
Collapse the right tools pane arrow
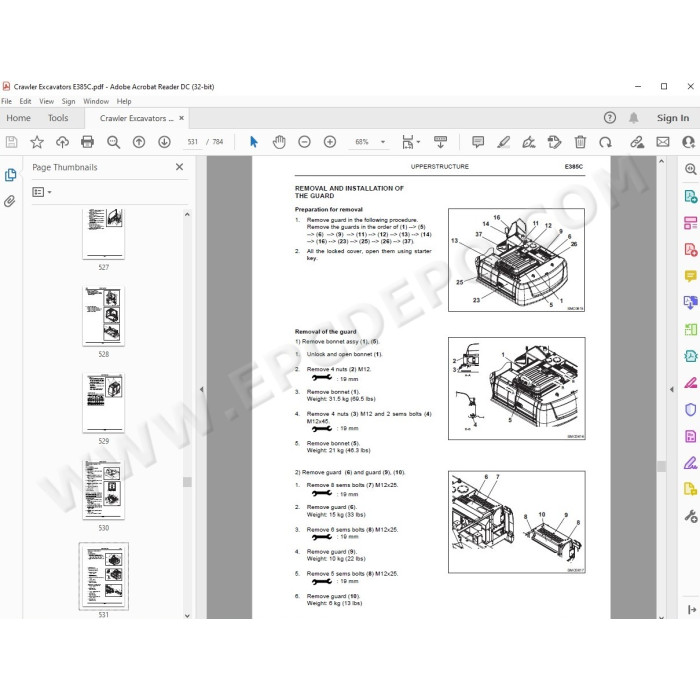click(671, 389)
